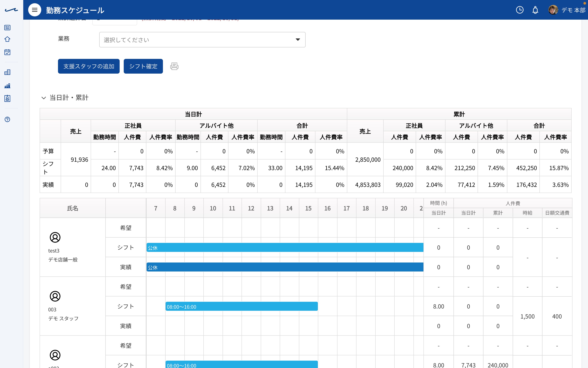Click 003 shift bar 08:00〜16:00
The height and width of the screenshot is (368, 588).
(x=242, y=306)
